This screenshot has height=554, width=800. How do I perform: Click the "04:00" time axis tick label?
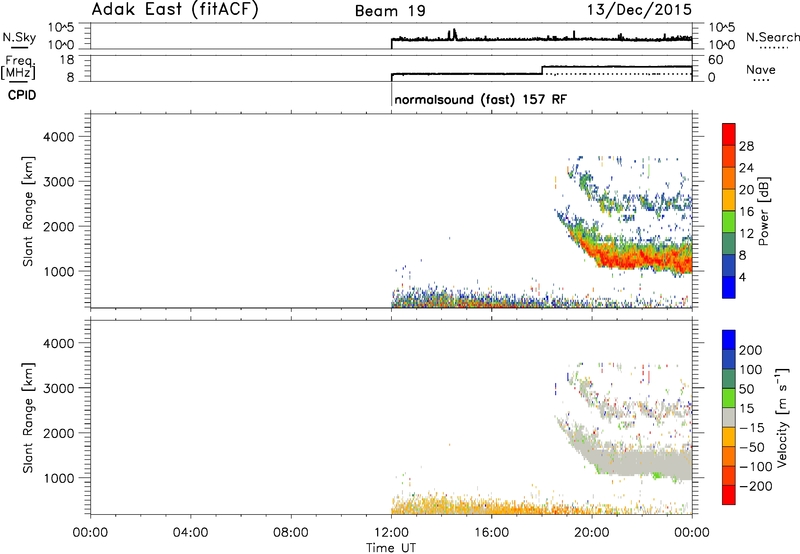191,533
